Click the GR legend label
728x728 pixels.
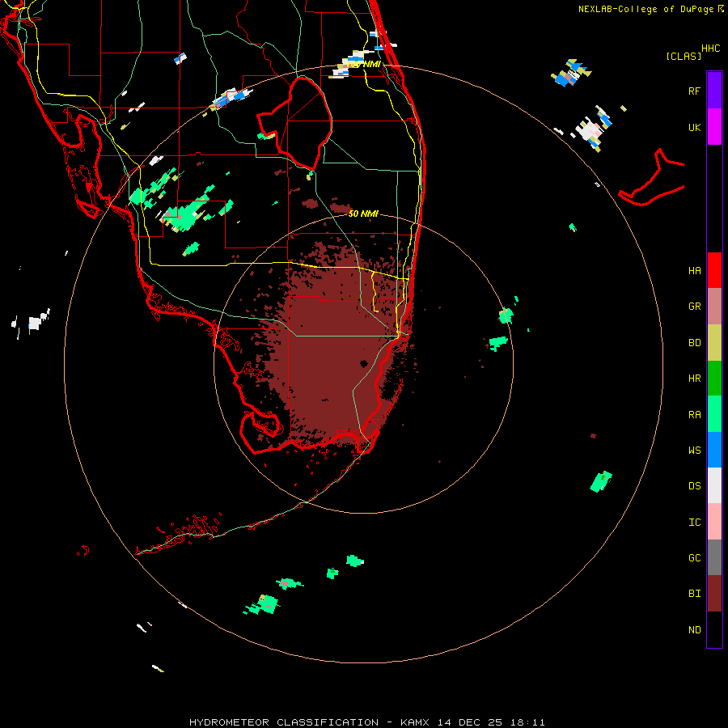point(694,307)
